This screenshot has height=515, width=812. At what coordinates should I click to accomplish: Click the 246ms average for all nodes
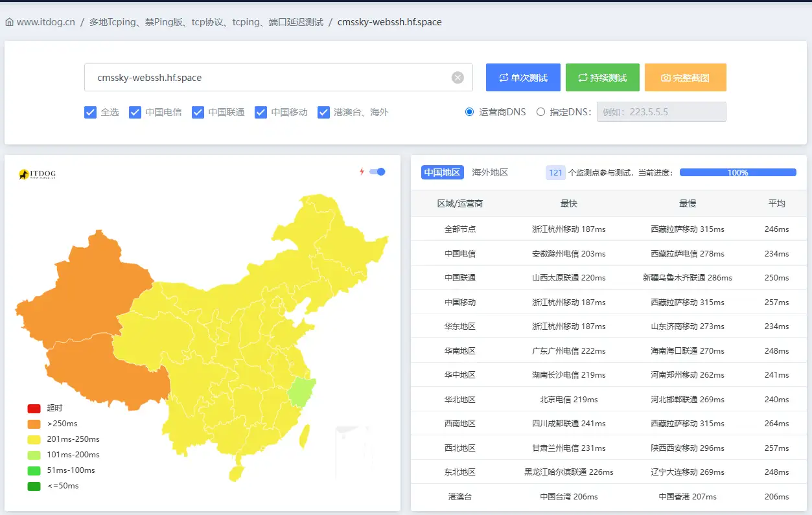click(777, 229)
